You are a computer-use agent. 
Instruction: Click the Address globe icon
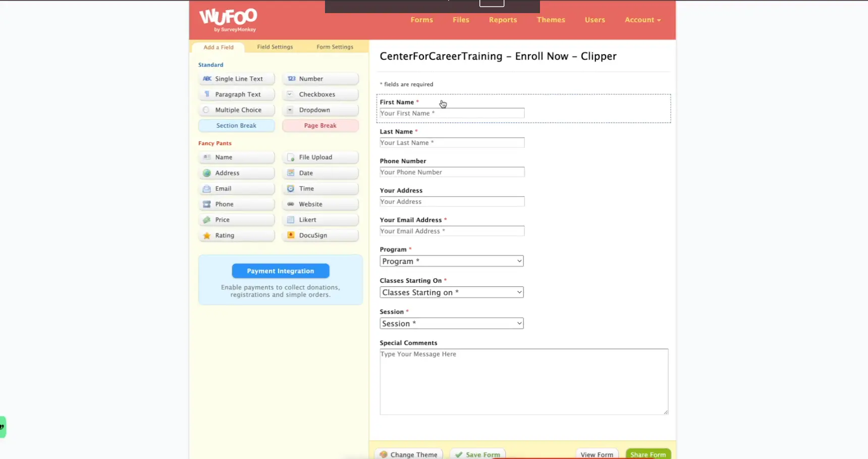point(206,173)
